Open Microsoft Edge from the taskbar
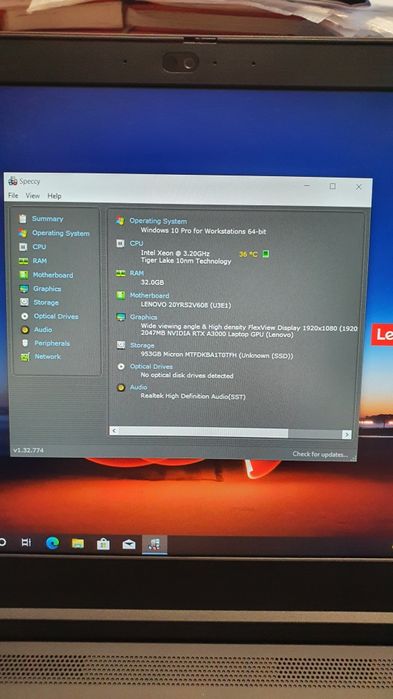Screen dimensions: 393x699 coord(53,543)
